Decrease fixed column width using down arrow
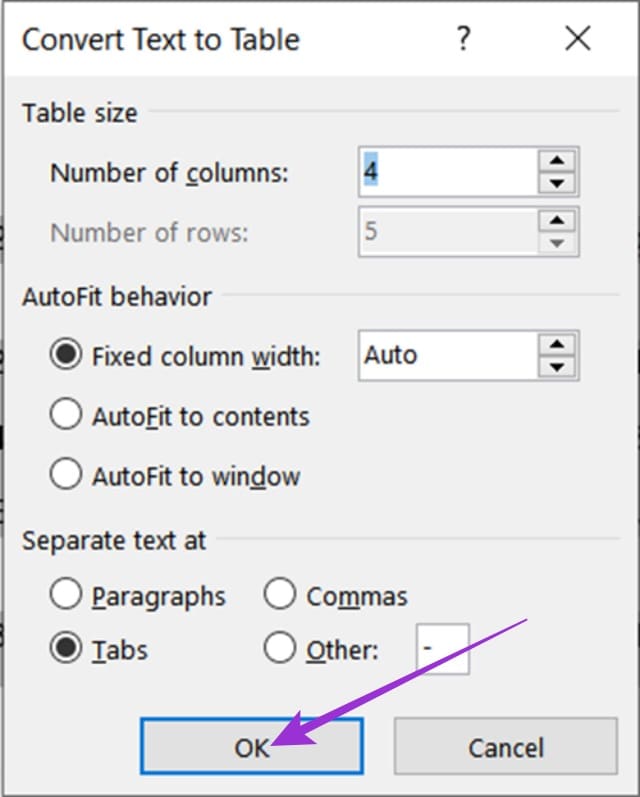640x797 pixels. click(x=557, y=367)
